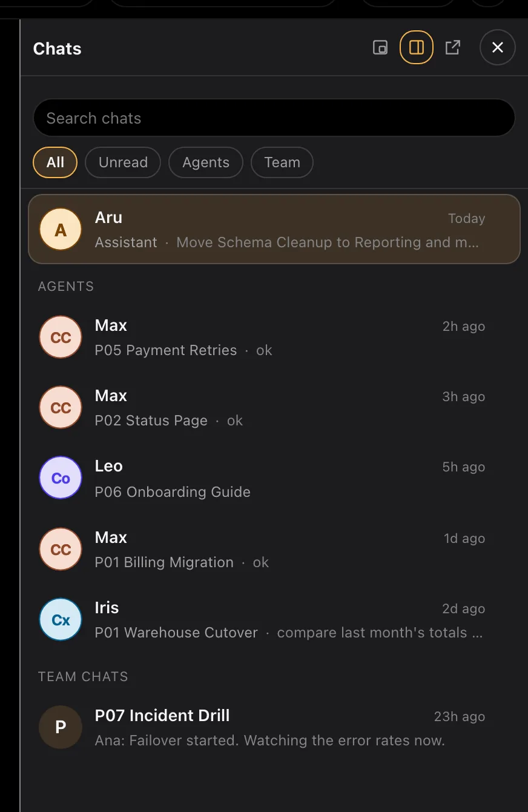Open Leo's P06 Onboarding Guide chat
The width and height of the screenshot is (528, 812).
point(274,478)
